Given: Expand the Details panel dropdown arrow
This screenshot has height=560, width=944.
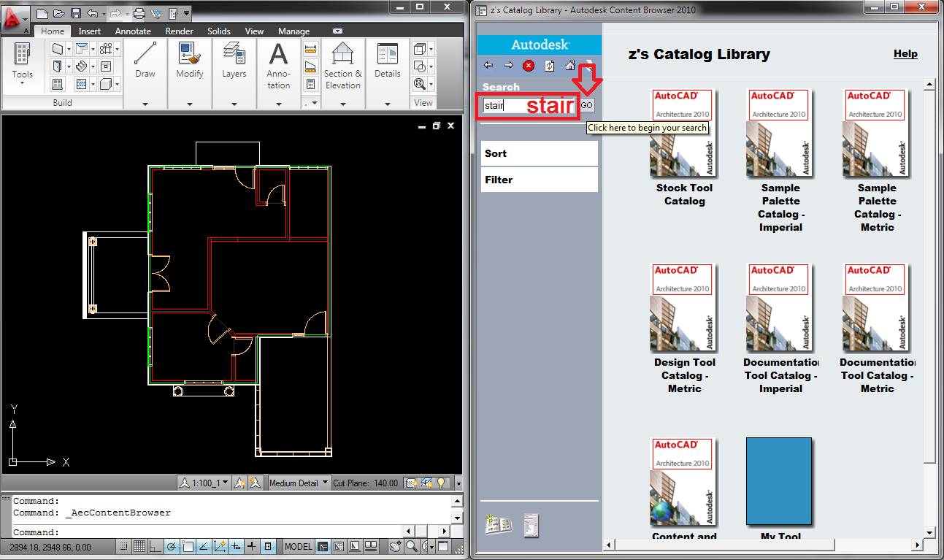Looking at the screenshot, I should pyautogui.click(x=388, y=104).
